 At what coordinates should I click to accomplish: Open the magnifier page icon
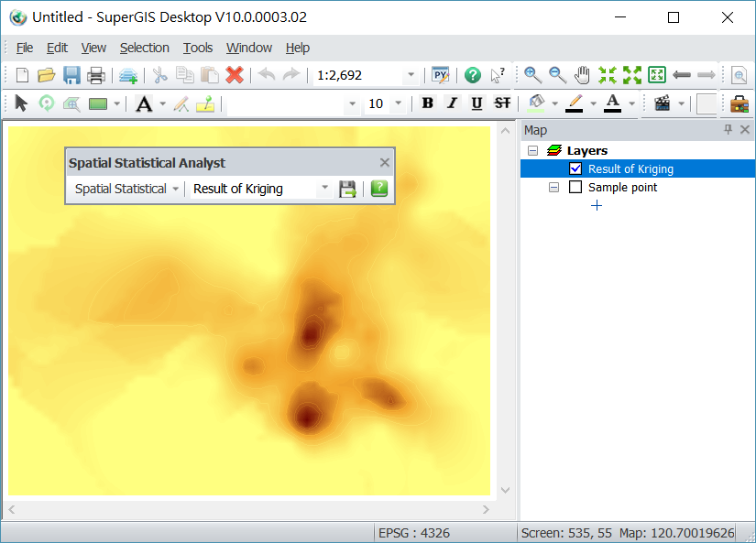click(740, 75)
